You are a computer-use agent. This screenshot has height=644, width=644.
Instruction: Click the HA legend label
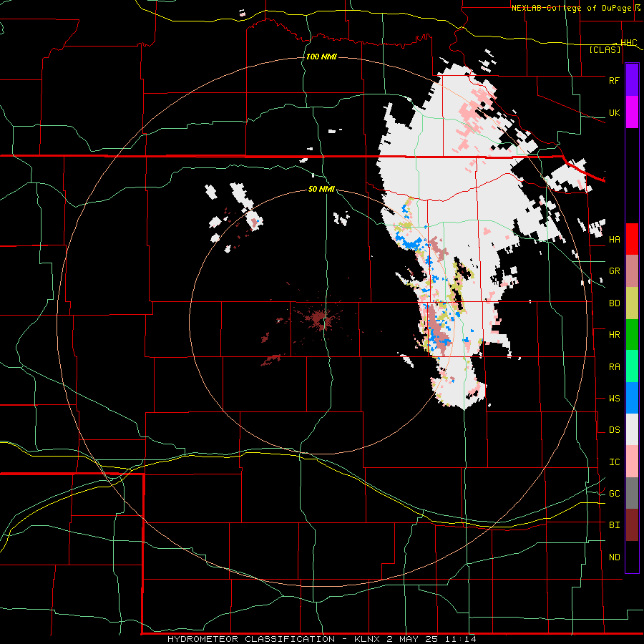[614, 240]
